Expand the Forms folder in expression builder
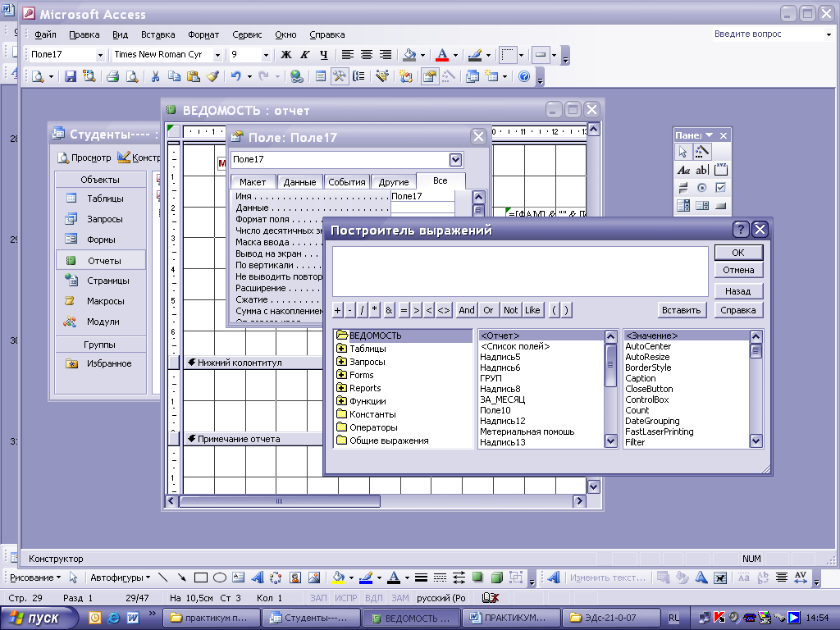 pos(341,375)
